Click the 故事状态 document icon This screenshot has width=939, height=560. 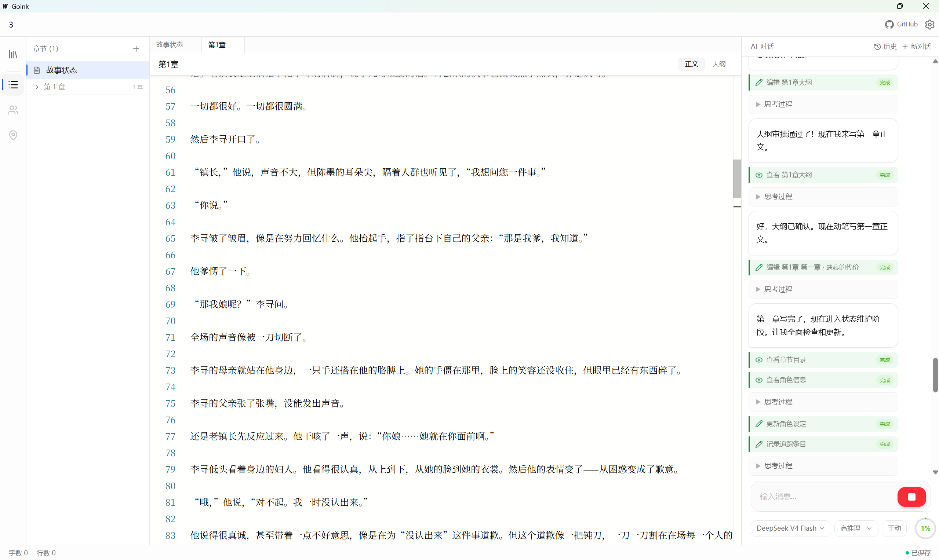[x=37, y=70]
